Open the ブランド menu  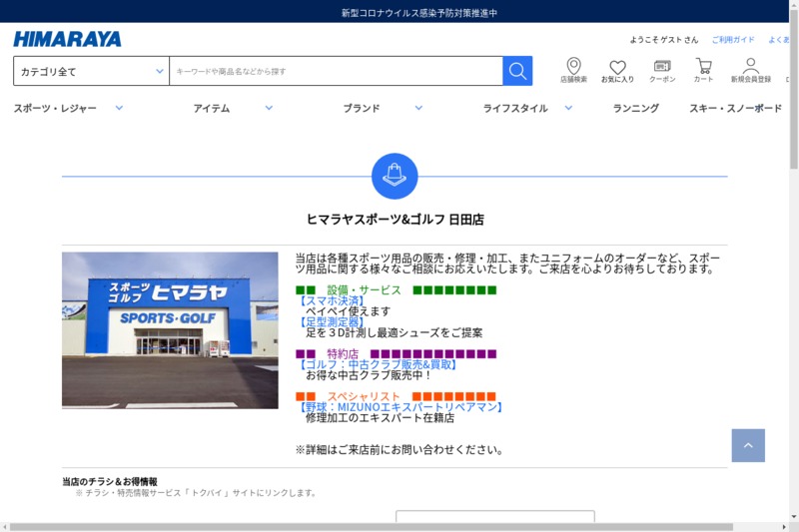point(362,108)
